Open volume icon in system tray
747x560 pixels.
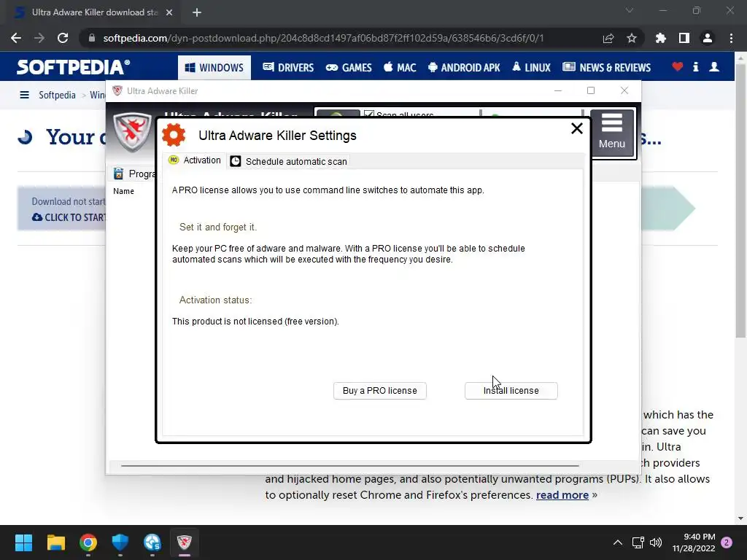[x=656, y=542]
